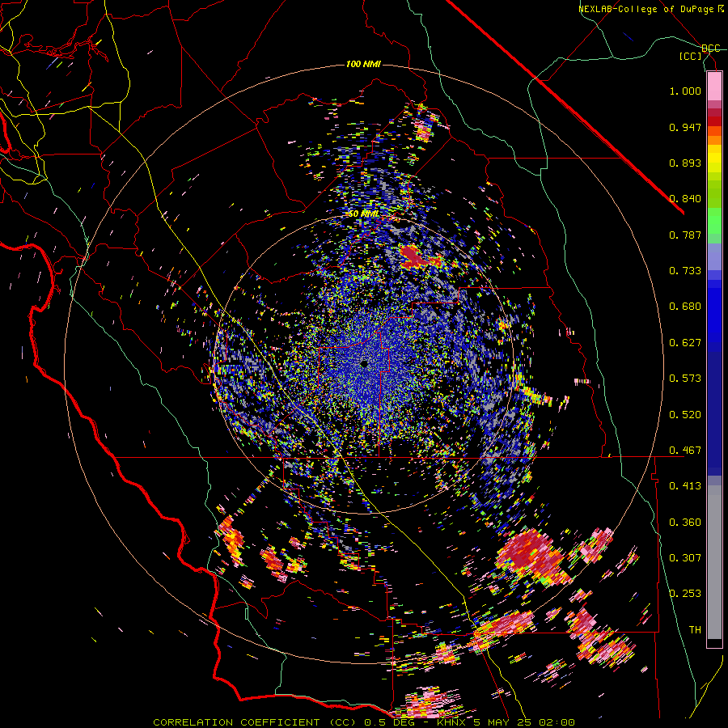
Task: Click the 0.840 color scale value
Action: 685,199
